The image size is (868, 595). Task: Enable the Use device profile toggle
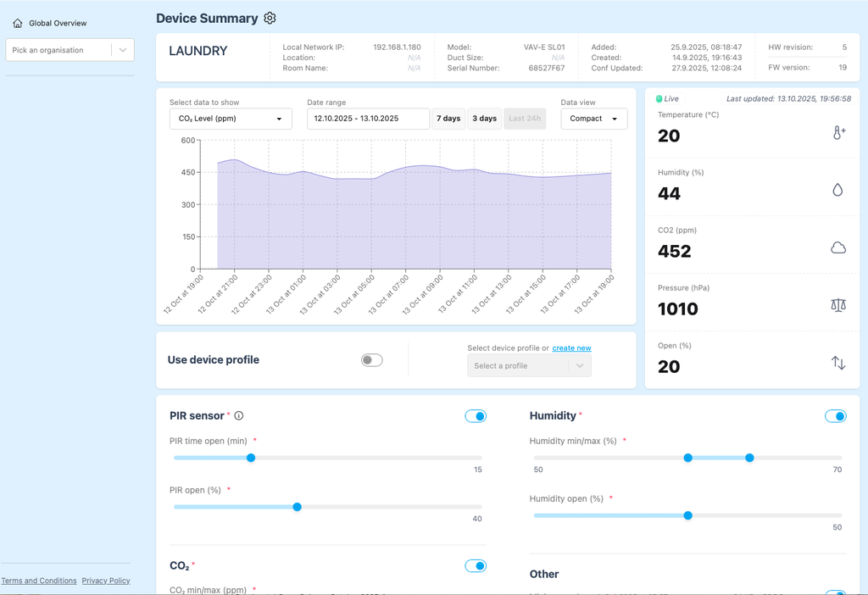pyautogui.click(x=371, y=360)
